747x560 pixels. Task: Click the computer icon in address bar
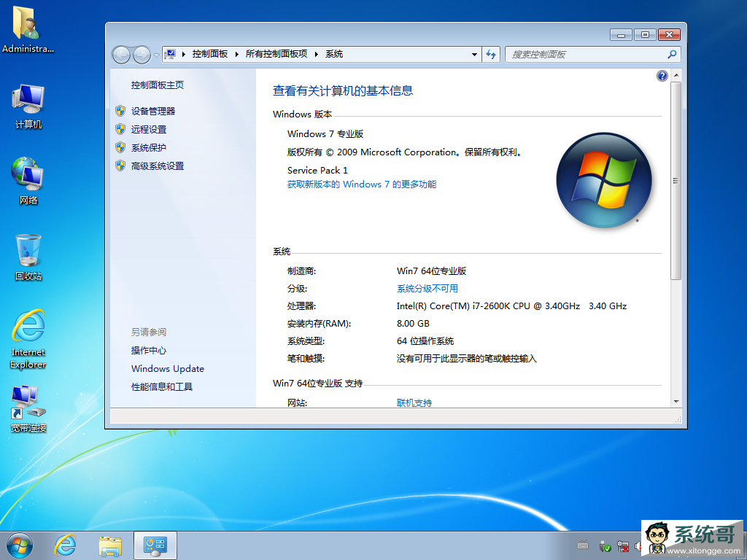pos(171,54)
